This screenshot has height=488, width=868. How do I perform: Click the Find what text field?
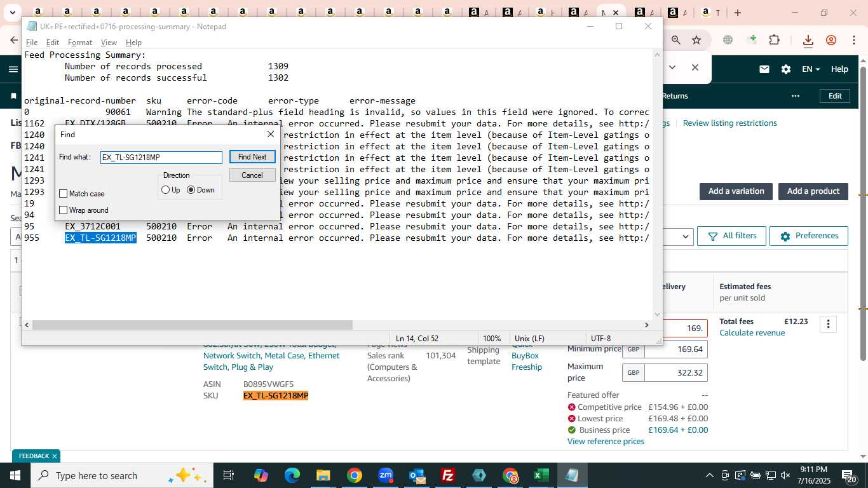[x=161, y=157]
